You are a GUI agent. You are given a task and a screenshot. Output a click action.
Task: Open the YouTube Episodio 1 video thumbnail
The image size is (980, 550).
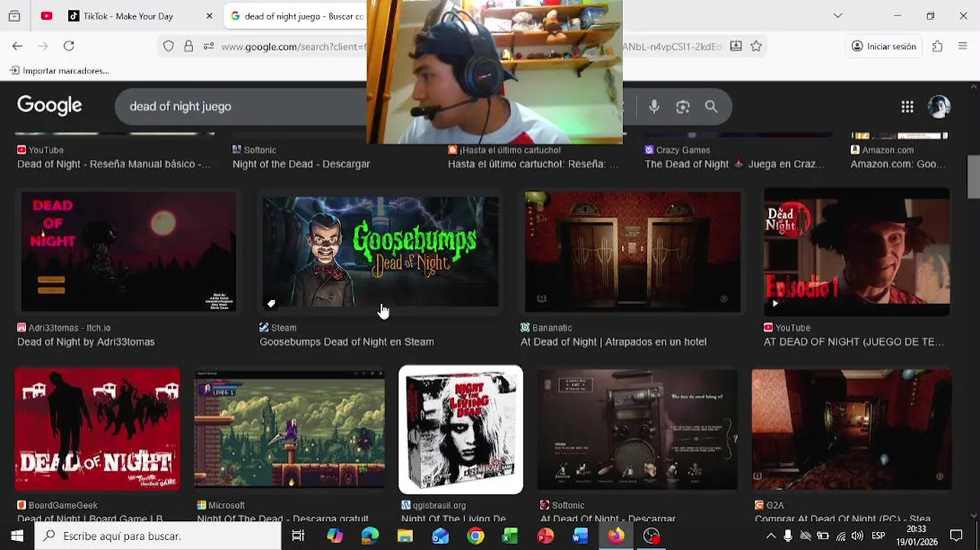point(856,251)
